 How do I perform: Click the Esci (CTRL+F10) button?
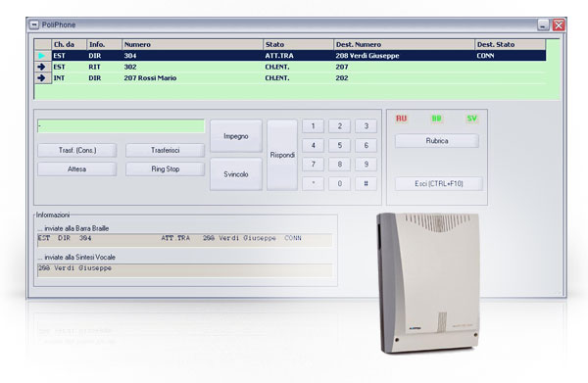439,183
